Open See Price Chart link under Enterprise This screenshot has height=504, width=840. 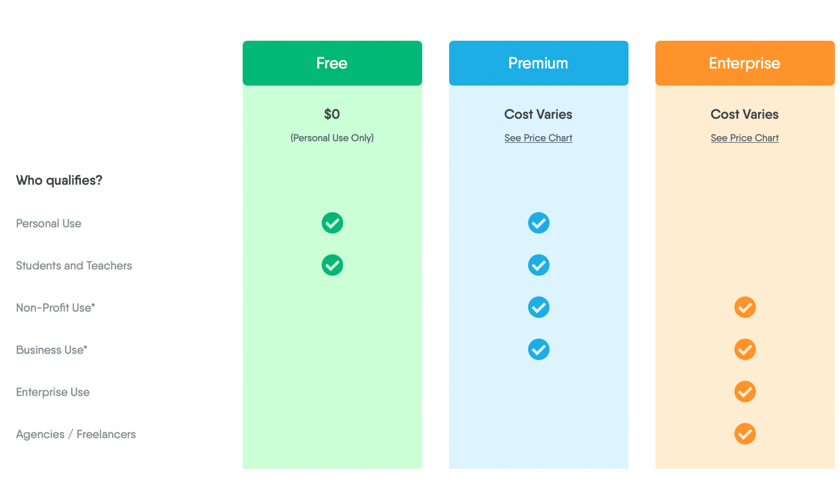(744, 138)
